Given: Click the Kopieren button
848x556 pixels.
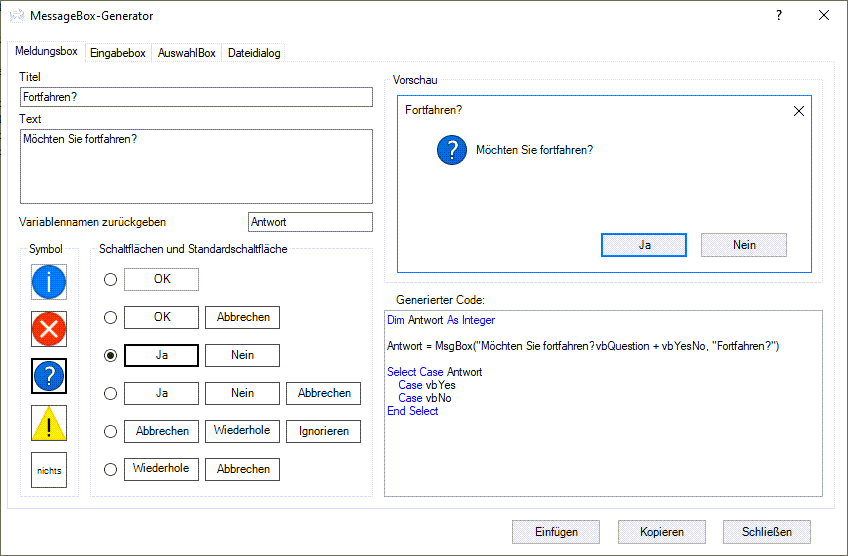Looking at the screenshot, I should click(x=661, y=532).
